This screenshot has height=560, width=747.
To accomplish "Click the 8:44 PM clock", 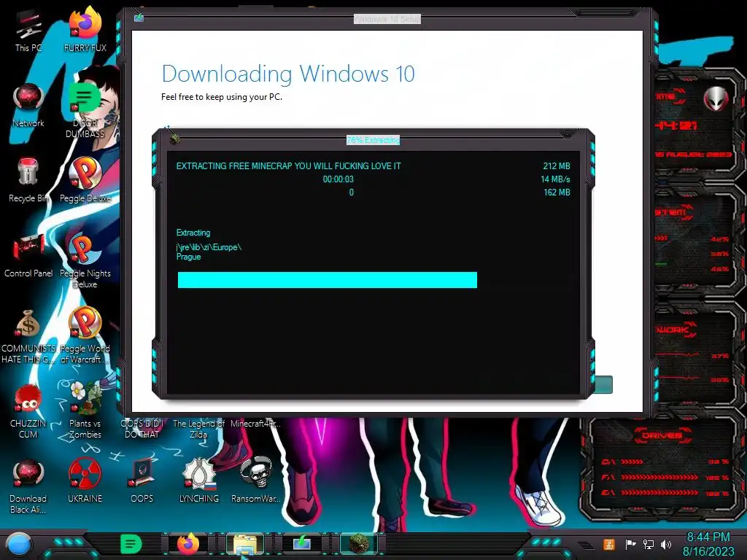I will point(708,537).
